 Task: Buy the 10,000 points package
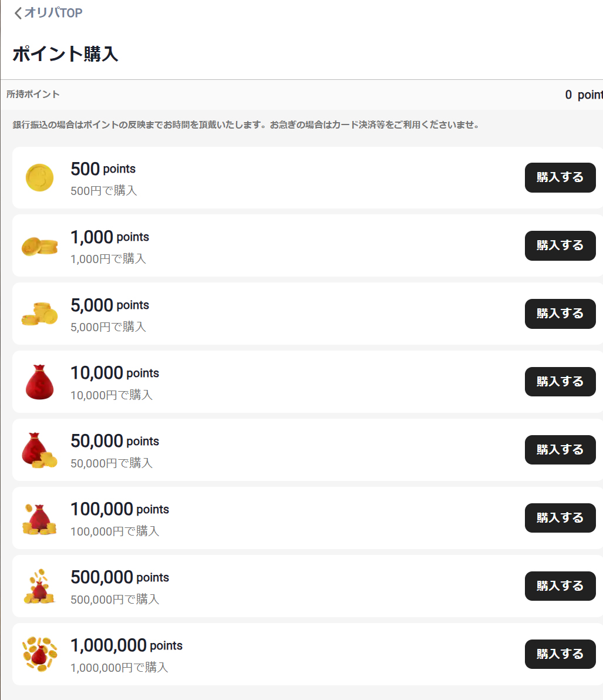(x=560, y=382)
